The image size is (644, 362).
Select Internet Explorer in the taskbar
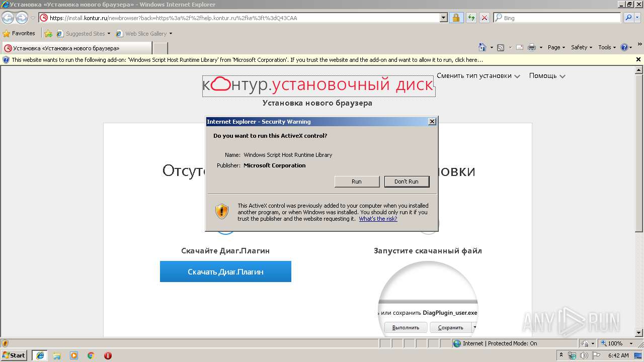click(x=40, y=355)
